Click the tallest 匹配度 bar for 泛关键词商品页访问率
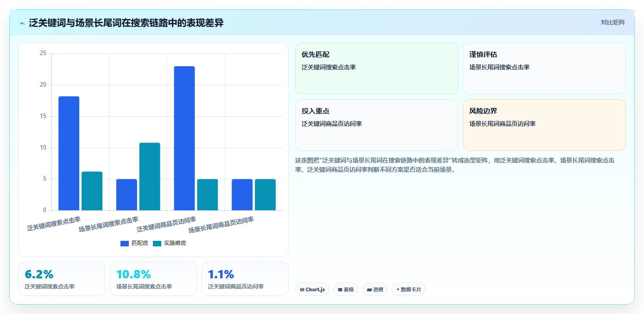This screenshot has width=644, height=314. tap(184, 138)
